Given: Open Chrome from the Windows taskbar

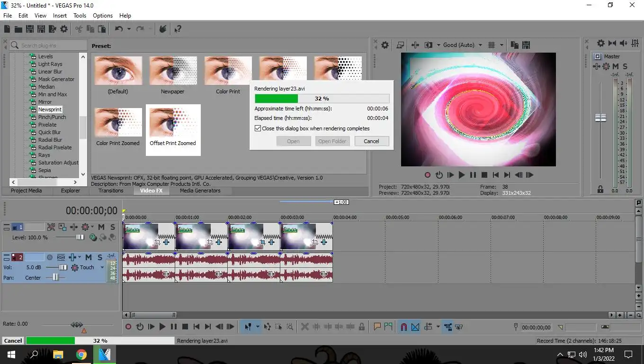Looking at the screenshot, I should pos(81,355).
